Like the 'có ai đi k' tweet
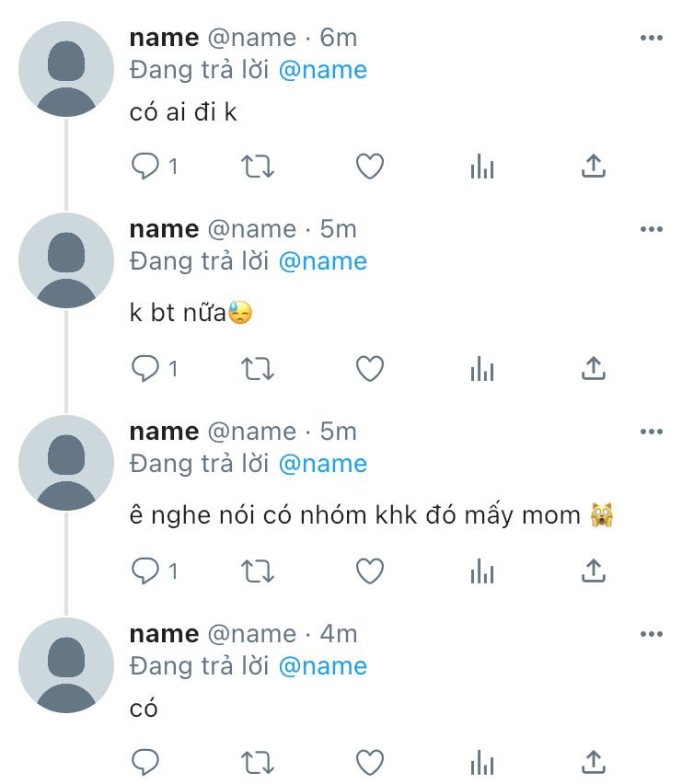This screenshot has height=784, width=682. [369, 167]
